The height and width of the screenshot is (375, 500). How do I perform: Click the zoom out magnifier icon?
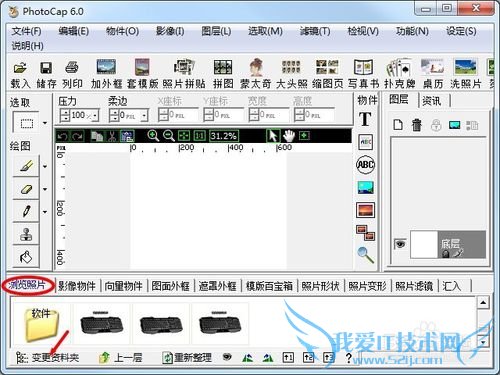[169, 136]
